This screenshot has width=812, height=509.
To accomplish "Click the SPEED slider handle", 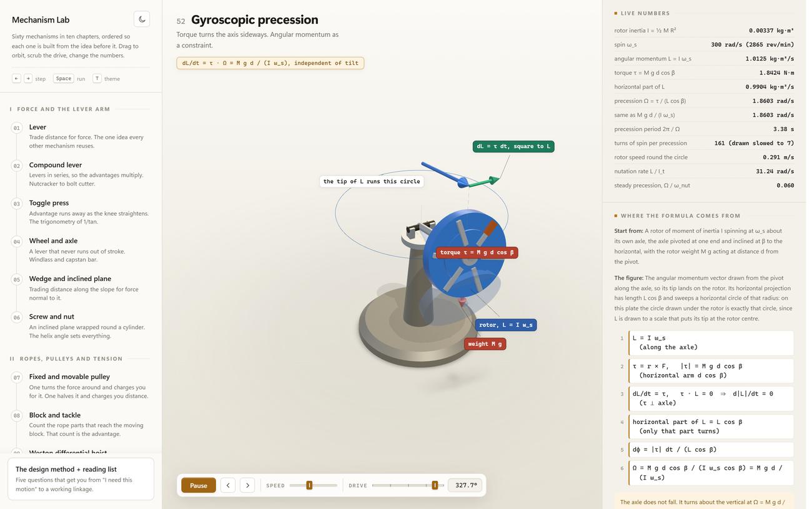I will (309, 485).
